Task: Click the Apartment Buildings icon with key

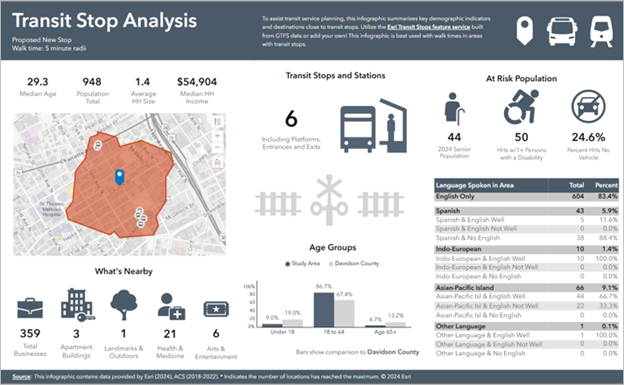Action: pos(78,305)
